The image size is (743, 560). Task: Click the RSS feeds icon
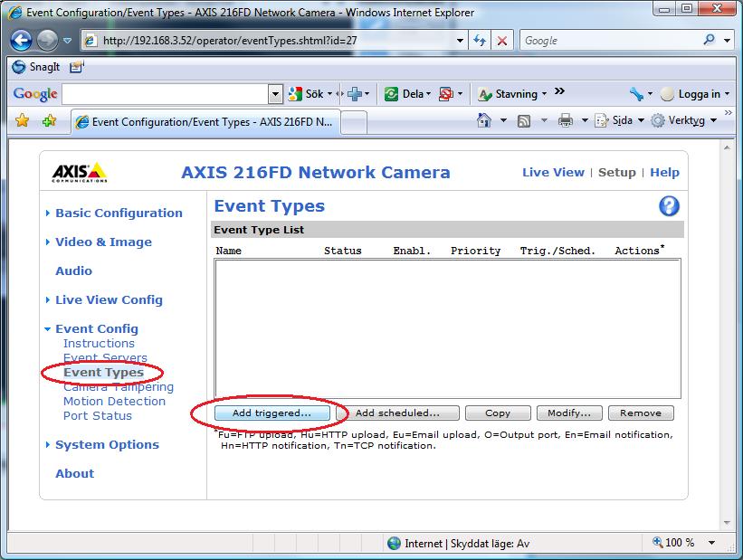pyautogui.click(x=524, y=121)
